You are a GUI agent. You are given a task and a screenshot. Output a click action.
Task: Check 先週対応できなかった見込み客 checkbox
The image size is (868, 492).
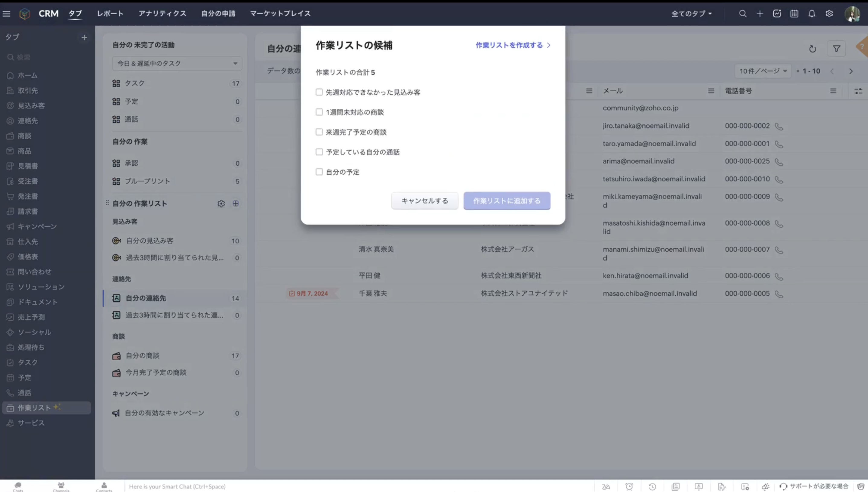click(319, 92)
